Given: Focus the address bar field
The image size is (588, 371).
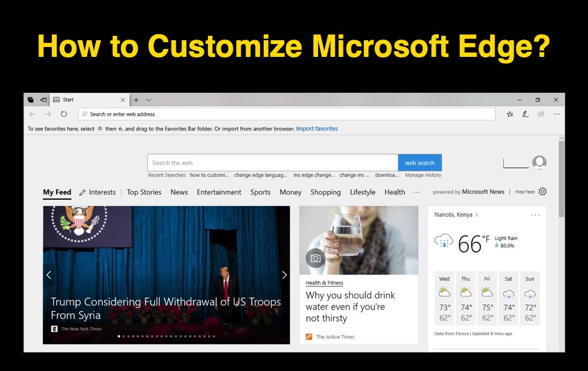Looking at the screenshot, I should [x=287, y=114].
